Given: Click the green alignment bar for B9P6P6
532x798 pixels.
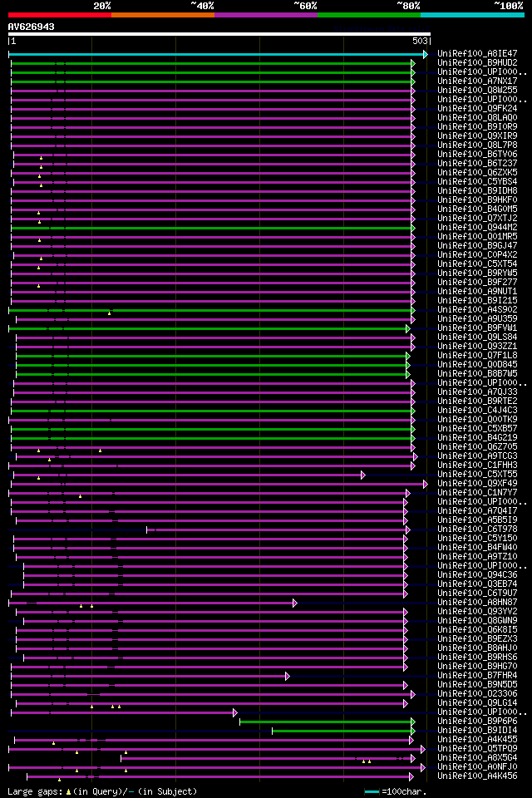Looking at the screenshot, I should tap(328, 722).
